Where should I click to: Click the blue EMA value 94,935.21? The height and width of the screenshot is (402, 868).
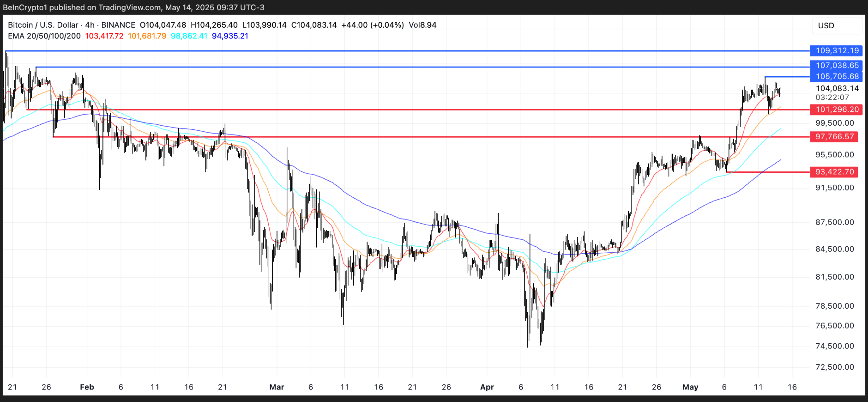230,36
